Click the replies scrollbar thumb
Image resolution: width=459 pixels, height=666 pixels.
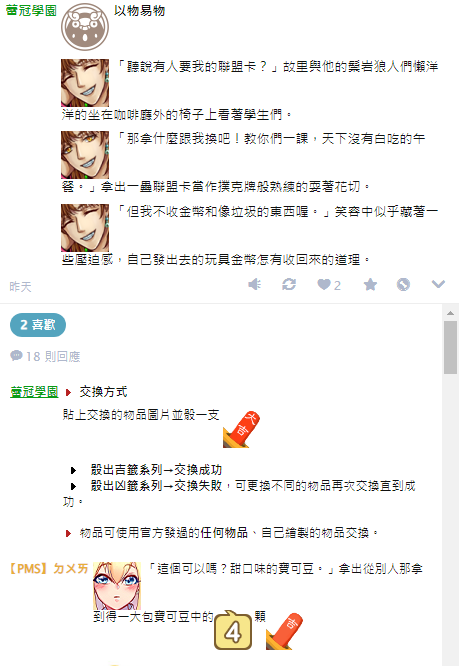450,347
